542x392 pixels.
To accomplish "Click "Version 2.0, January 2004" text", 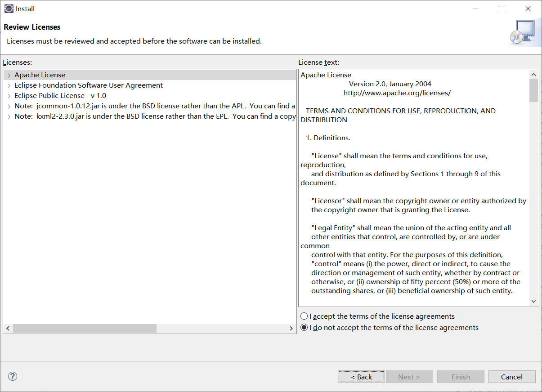I will (390, 84).
